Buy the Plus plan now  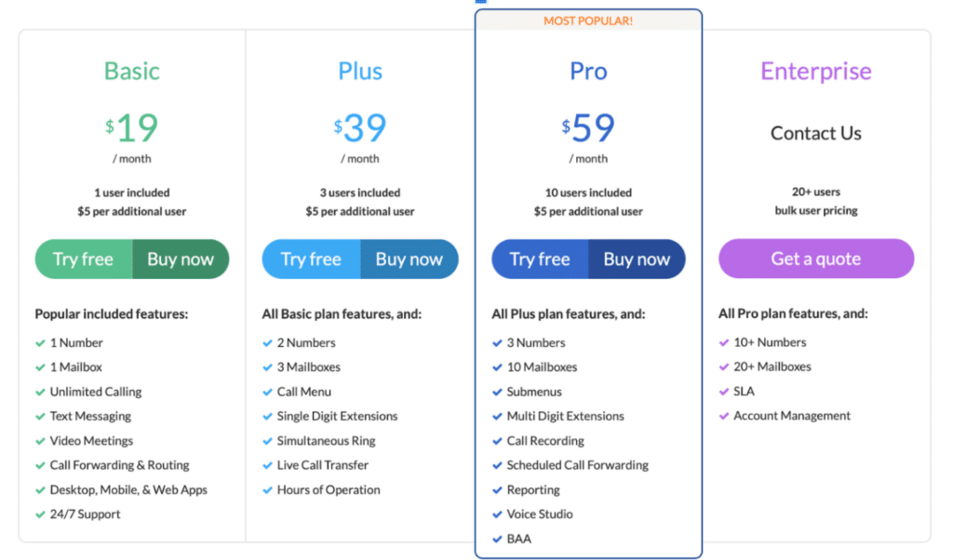coord(409,260)
